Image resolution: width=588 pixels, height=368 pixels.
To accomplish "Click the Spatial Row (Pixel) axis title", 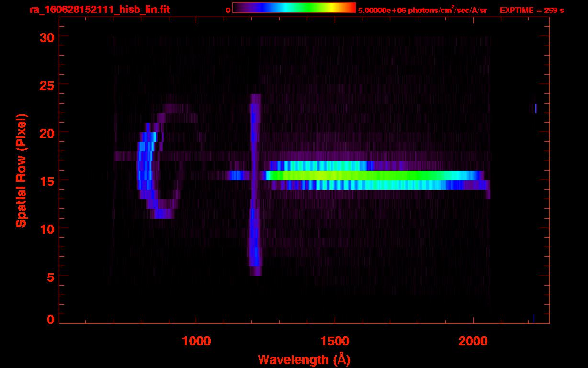I will 21,170.
